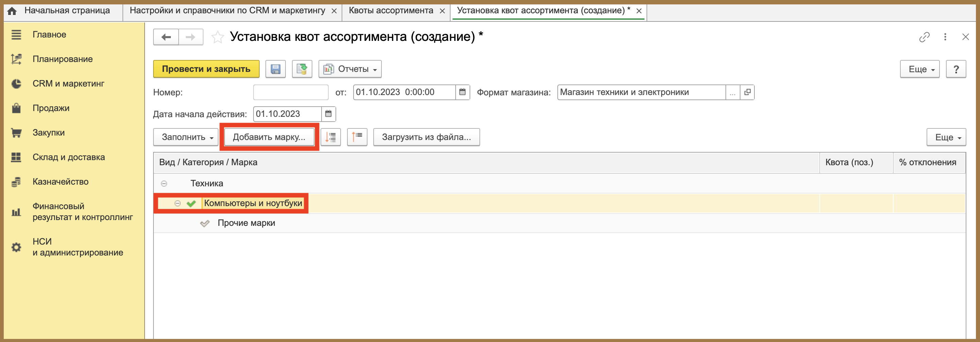This screenshot has height=342, width=980.
Task: Click % отклонения column header
Action: coord(929,162)
